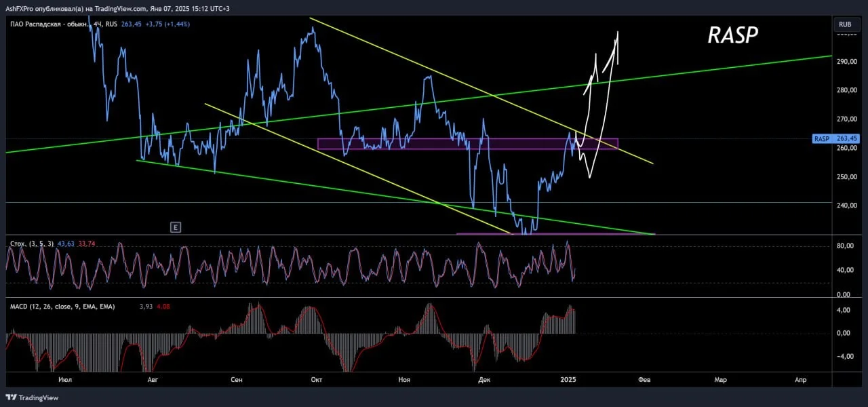
Task: Click the Сен label on the time axis
Action: coord(237,380)
